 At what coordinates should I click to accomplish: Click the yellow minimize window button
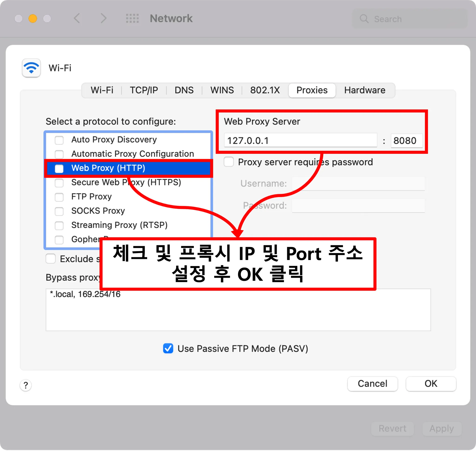pos(33,19)
